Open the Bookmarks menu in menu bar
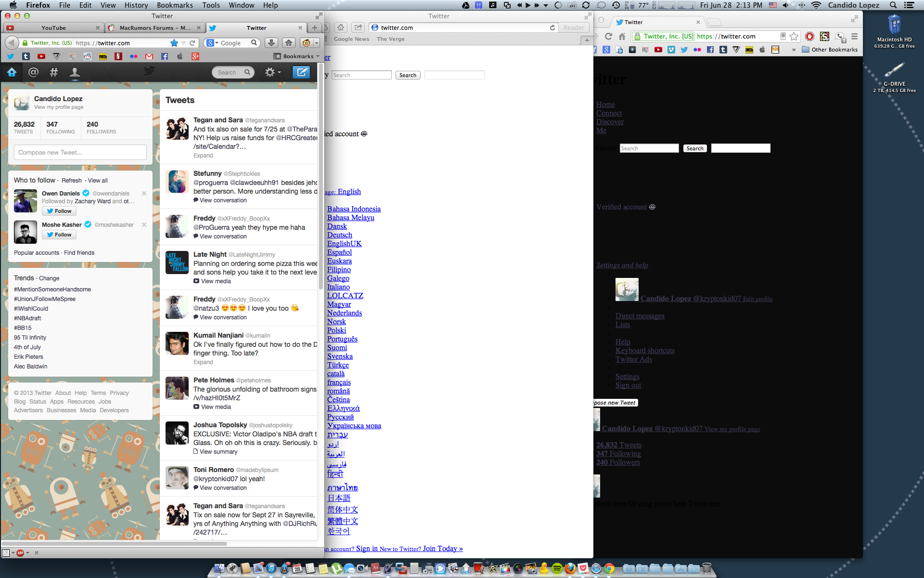The image size is (924, 578). (x=175, y=5)
